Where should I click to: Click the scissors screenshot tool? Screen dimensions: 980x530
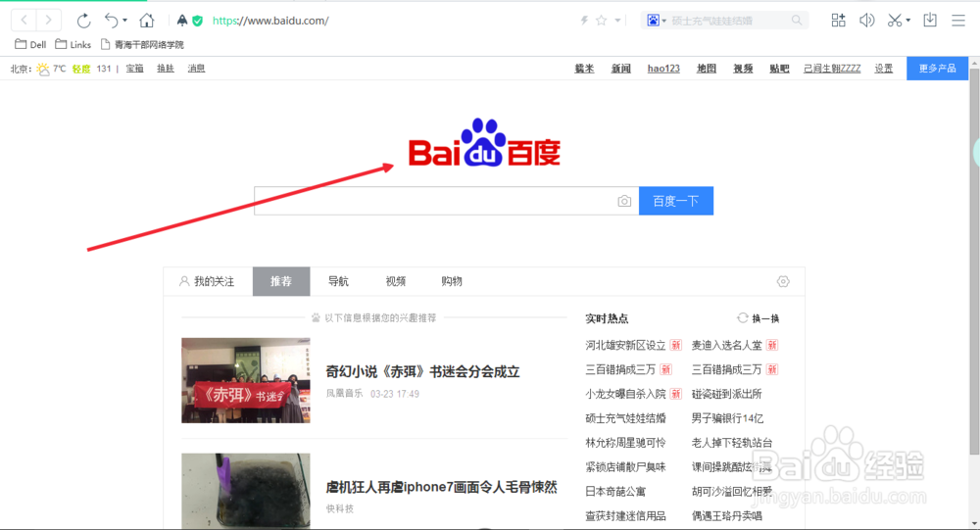[895, 21]
